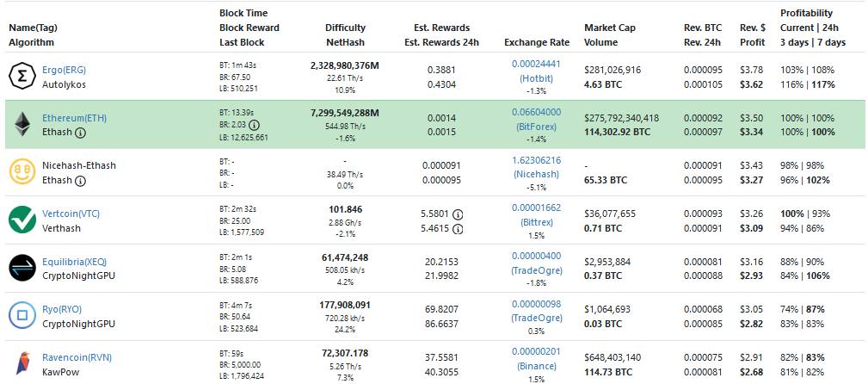This screenshot has height=384, width=868.
Task: Follow the Hotbit exchange rate link
Action: tap(536, 77)
